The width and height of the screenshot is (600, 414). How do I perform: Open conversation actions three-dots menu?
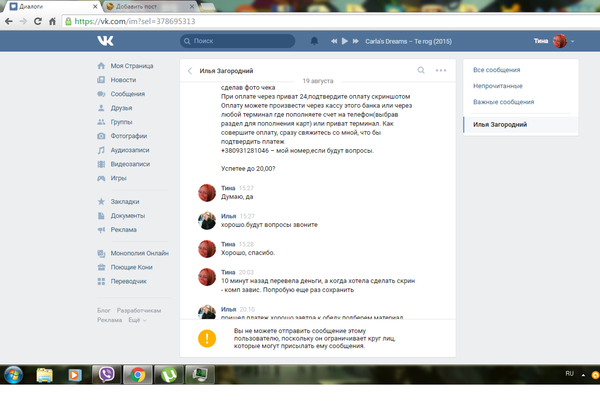click(x=441, y=71)
